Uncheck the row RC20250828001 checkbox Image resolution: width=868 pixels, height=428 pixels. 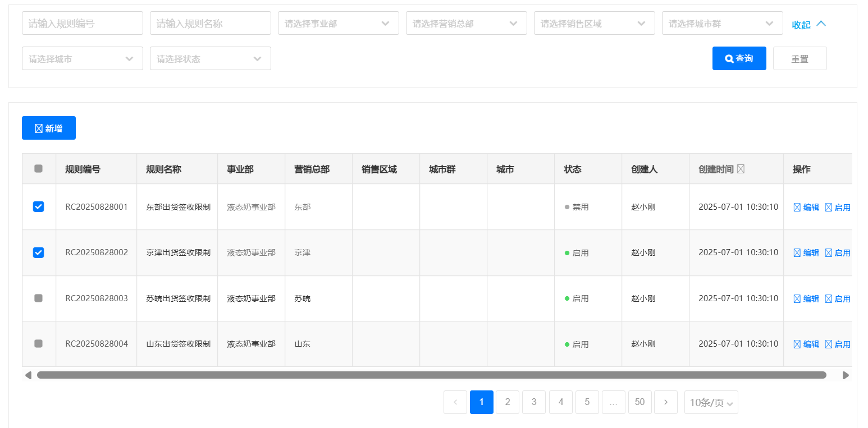tap(38, 207)
